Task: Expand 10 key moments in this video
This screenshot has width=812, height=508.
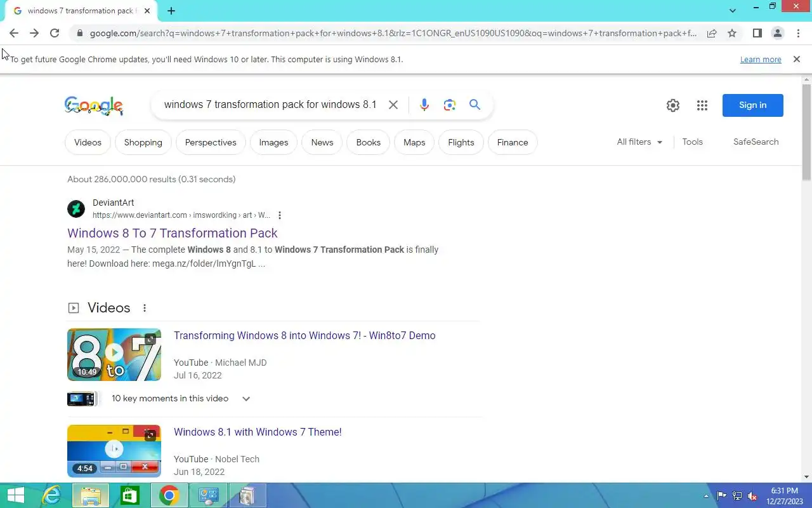Action: click(x=246, y=399)
